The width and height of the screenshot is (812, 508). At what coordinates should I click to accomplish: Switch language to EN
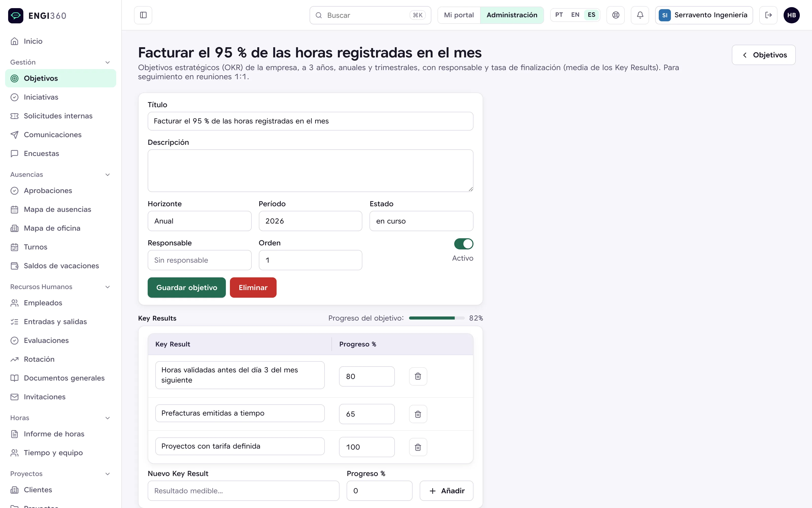pos(575,15)
